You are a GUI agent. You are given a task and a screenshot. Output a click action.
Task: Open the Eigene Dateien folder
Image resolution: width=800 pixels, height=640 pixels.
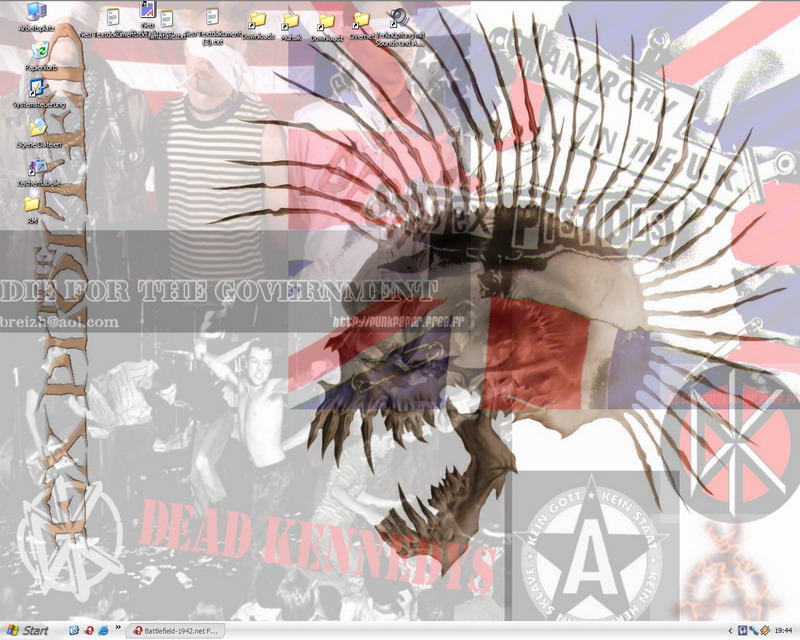39,133
